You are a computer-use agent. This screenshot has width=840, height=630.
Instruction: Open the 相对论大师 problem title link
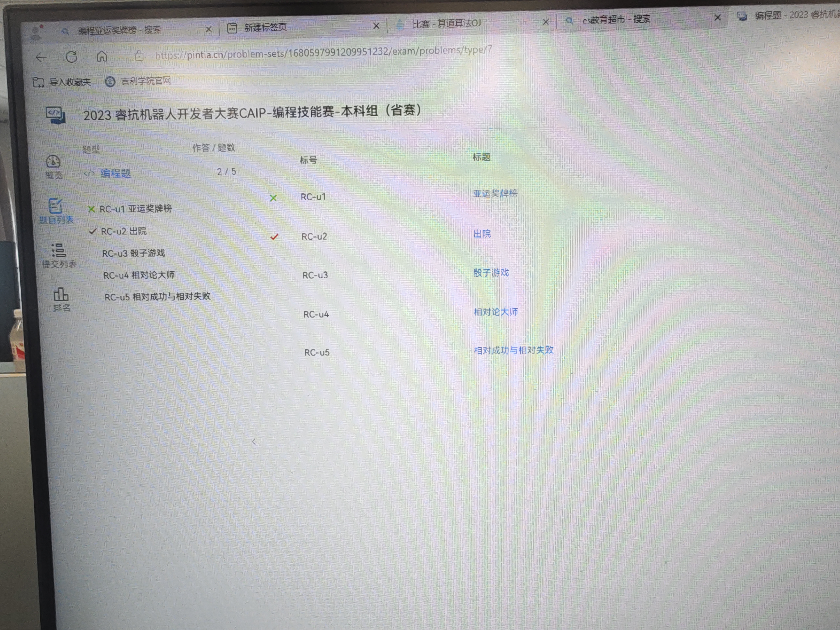[496, 312]
